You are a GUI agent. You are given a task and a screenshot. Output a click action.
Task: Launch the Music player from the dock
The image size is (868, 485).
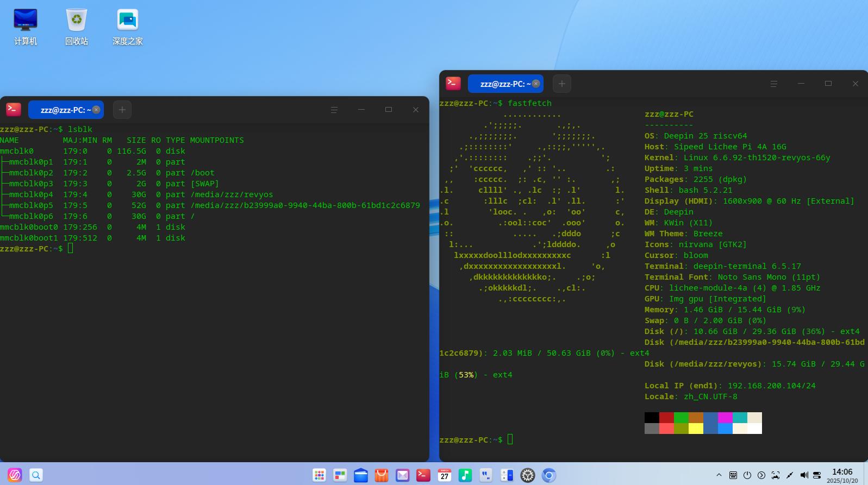point(465,475)
